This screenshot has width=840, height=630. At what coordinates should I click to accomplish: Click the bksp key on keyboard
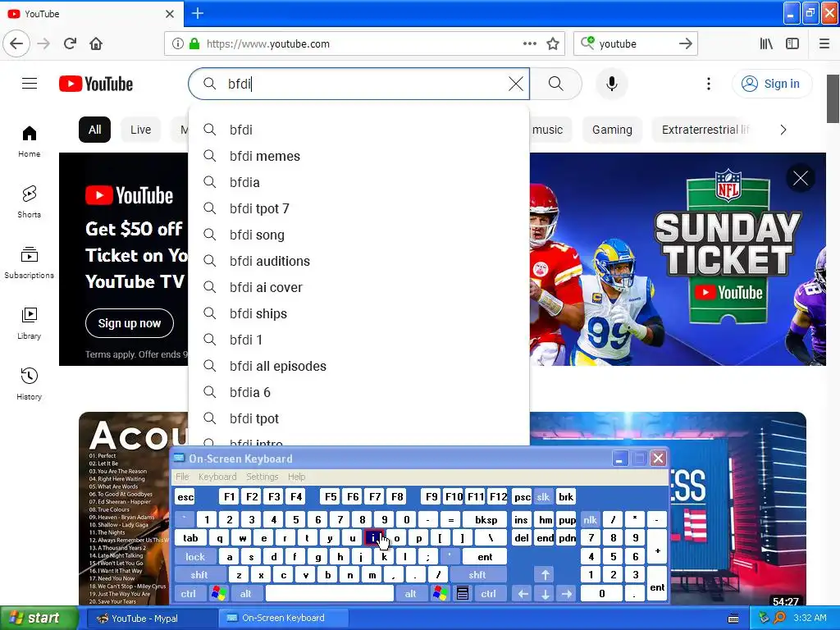click(x=486, y=519)
